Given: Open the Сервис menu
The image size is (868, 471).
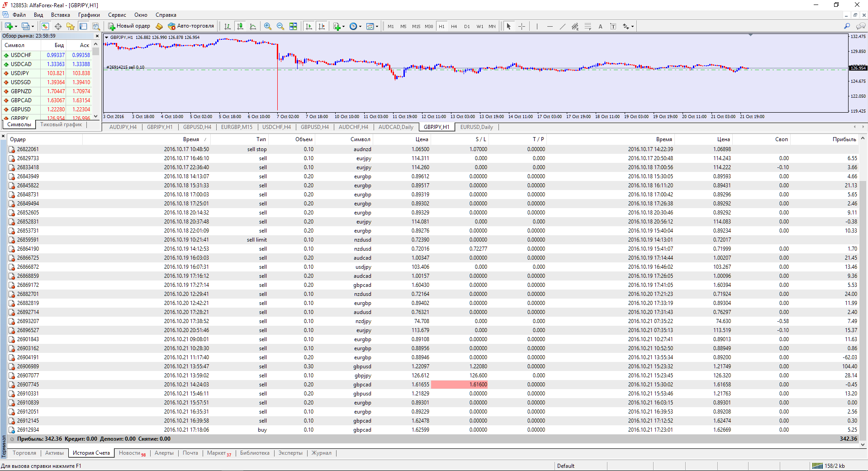Looking at the screenshot, I should [x=117, y=15].
